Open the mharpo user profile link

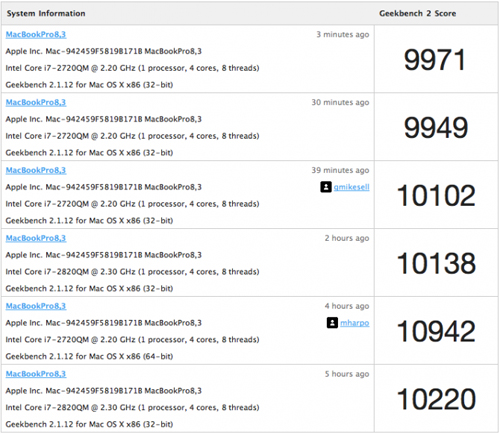[x=354, y=323]
